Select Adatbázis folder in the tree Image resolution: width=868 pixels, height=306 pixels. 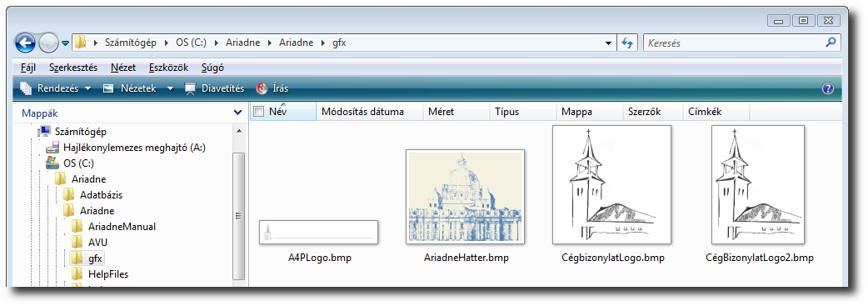point(102,195)
